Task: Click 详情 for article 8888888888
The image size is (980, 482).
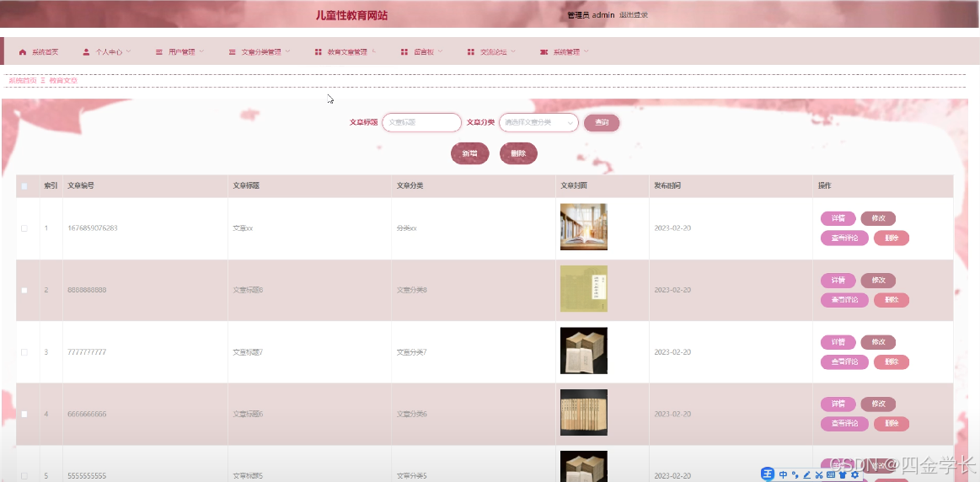Action: 838,280
